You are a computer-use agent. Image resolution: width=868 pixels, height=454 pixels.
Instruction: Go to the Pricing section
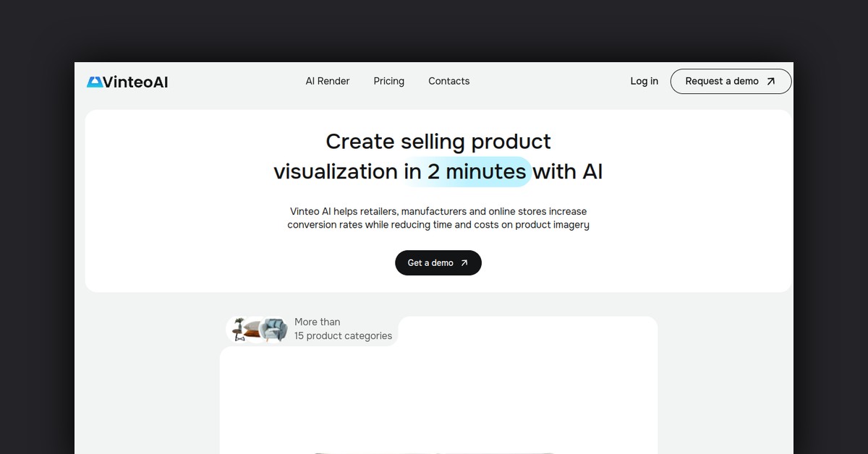(x=389, y=81)
